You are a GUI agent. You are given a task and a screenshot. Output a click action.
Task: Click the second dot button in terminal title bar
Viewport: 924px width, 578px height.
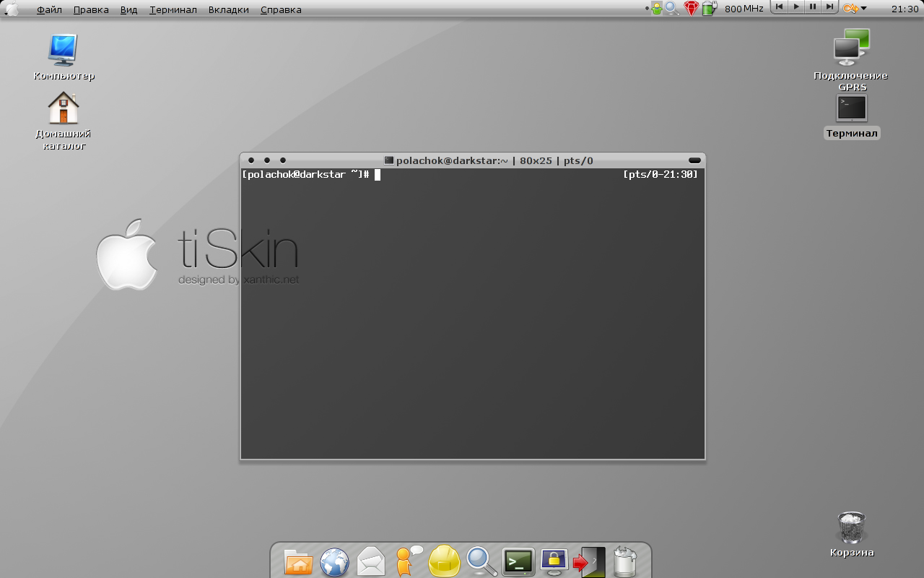267,160
